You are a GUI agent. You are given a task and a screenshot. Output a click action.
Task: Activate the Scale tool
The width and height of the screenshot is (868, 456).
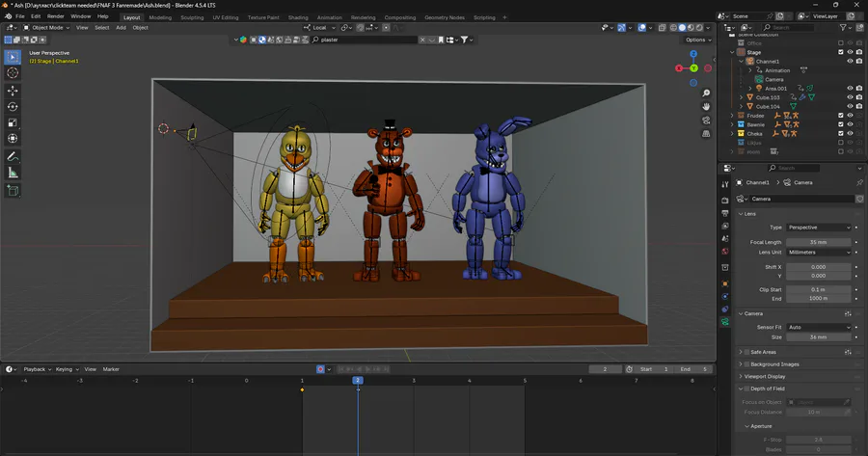coord(13,122)
